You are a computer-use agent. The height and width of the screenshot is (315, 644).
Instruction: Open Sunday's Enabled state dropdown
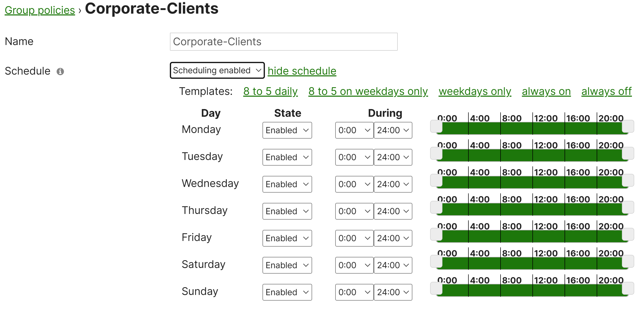(287, 292)
